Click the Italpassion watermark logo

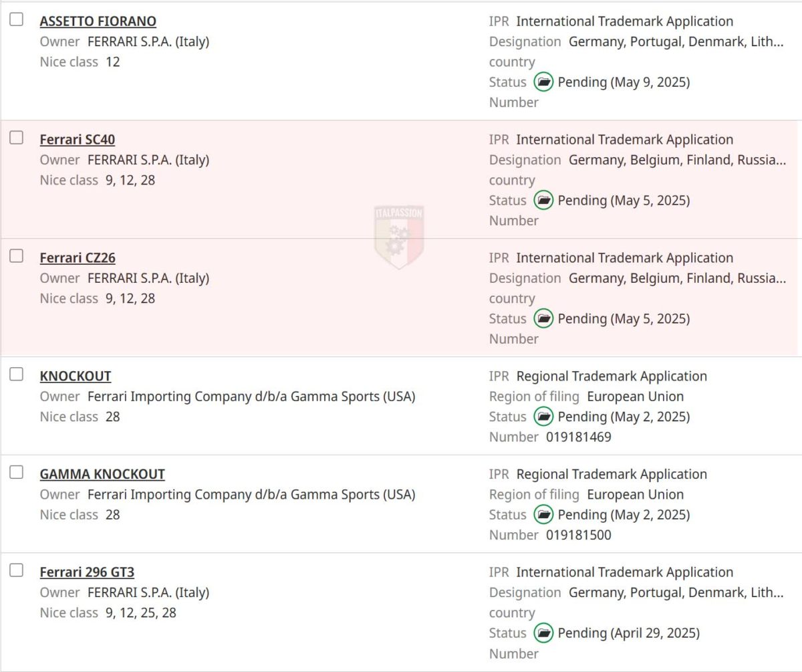pyautogui.click(x=399, y=237)
